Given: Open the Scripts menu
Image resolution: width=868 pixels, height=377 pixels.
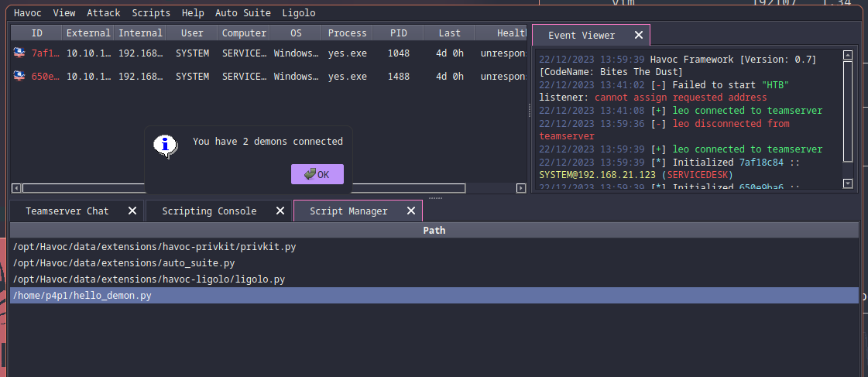Looking at the screenshot, I should pyautogui.click(x=150, y=13).
